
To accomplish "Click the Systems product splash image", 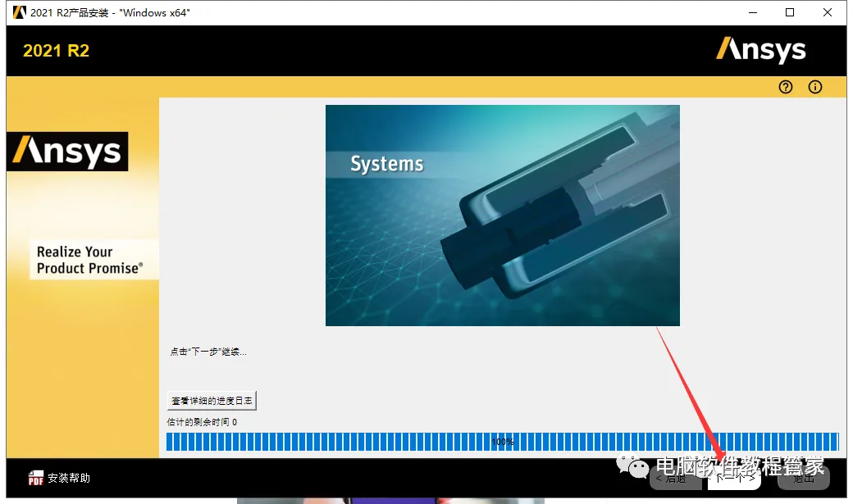I will click(503, 216).
